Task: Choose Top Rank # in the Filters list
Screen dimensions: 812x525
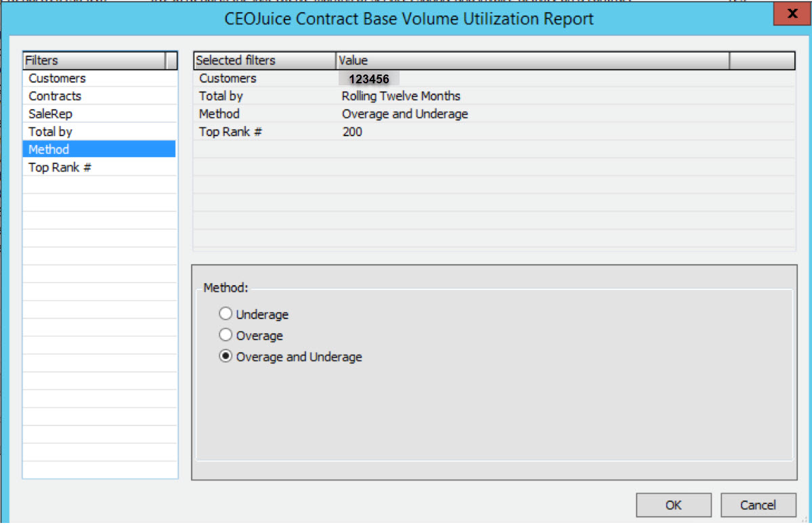Action: tap(100, 167)
